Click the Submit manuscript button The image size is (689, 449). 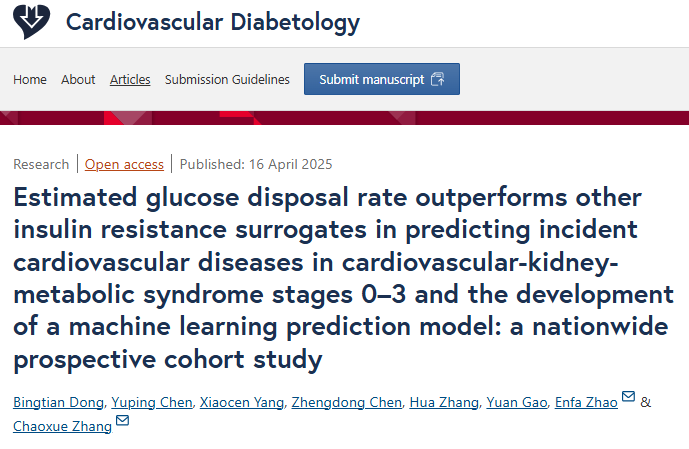tap(382, 79)
